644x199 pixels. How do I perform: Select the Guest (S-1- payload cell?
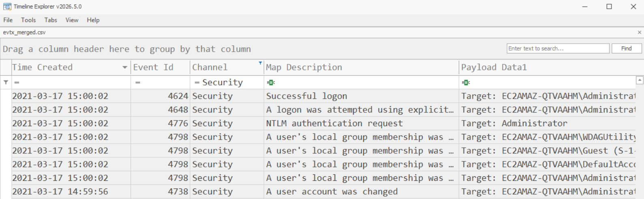click(547, 150)
